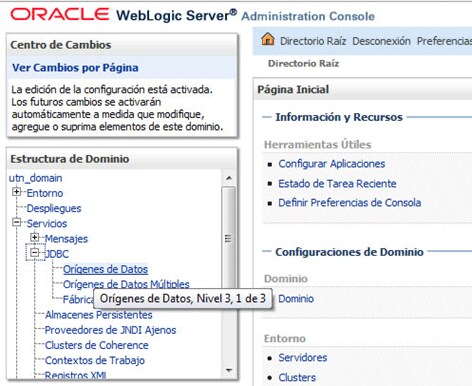Collapse the Configuraciones de Dominio section
Image resolution: width=472 pixels, height=386 pixels.
pyautogui.click(x=266, y=251)
